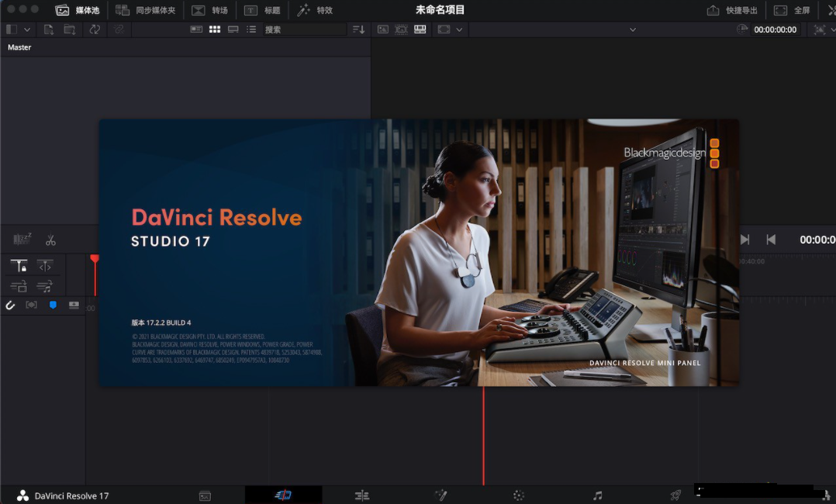Viewport: 836px width, 504px height.
Task: Click the blue add marker icon
Action: (x=53, y=305)
